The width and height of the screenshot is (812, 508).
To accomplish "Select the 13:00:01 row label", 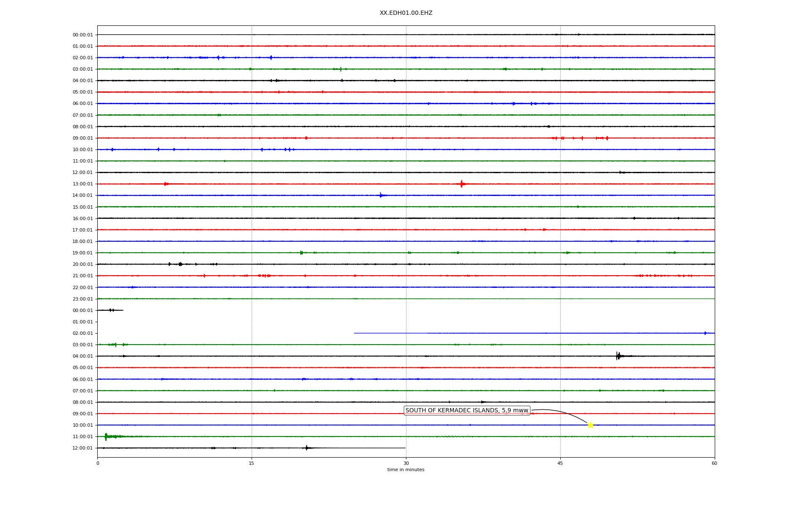I will click(x=82, y=184).
